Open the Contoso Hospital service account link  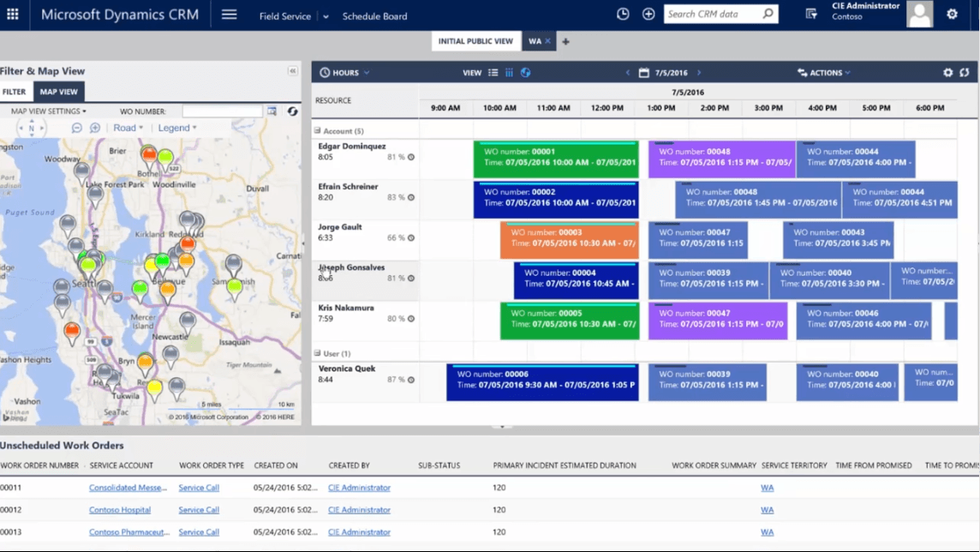pos(120,510)
